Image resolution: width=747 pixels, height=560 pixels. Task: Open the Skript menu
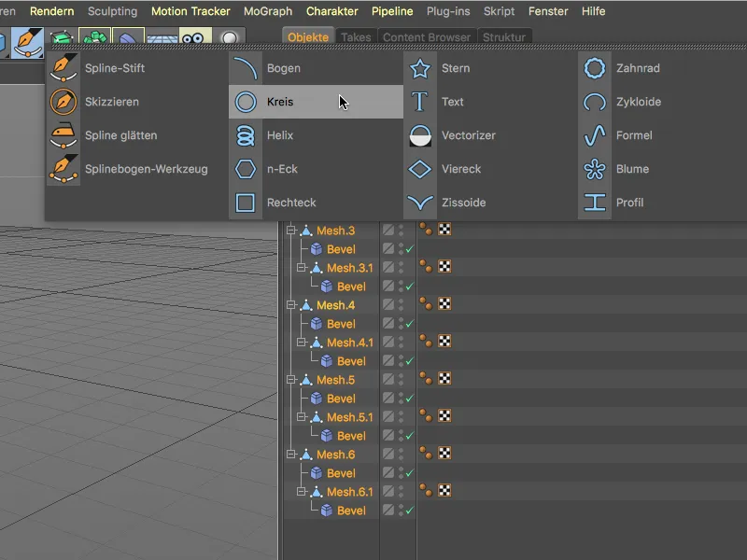[499, 11]
